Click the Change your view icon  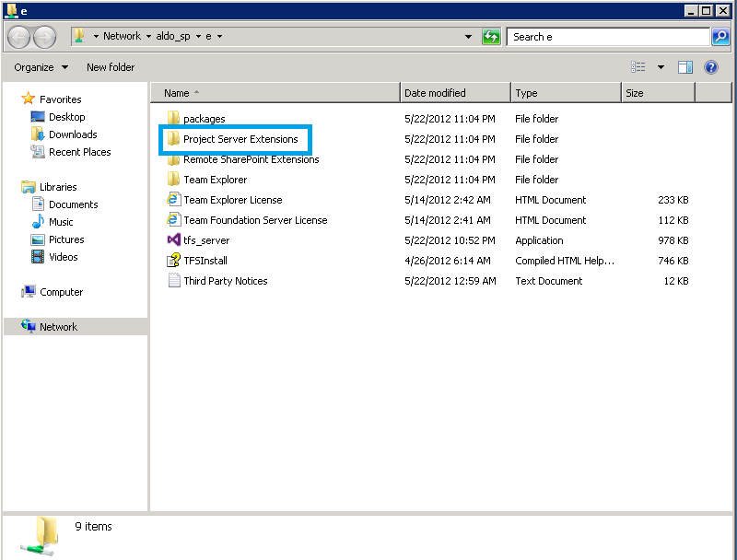(638, 67)
